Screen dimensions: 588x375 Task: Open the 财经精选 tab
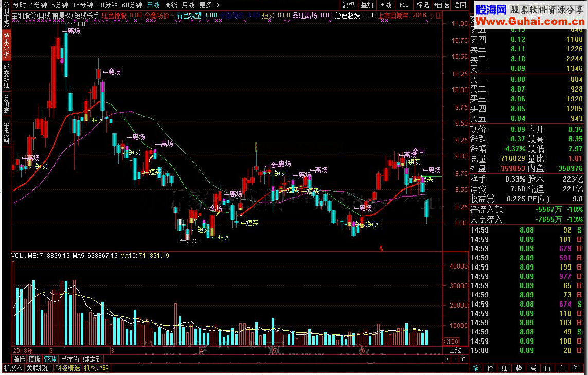pos(67,368)
